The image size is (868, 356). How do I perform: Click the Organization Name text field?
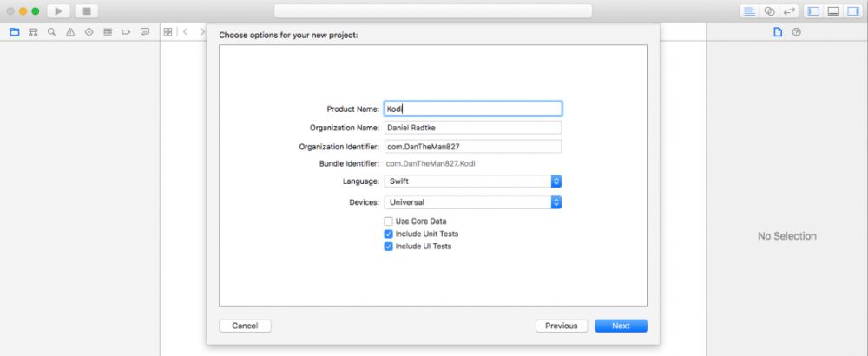tap(473, 128)
